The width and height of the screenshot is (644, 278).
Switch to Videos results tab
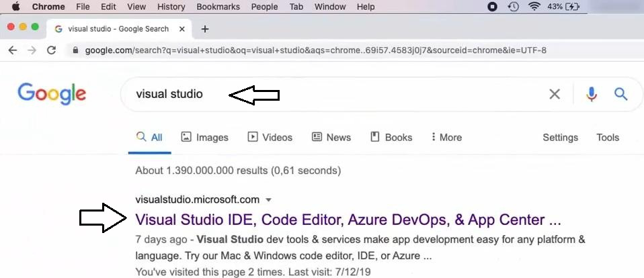(270, 138)
